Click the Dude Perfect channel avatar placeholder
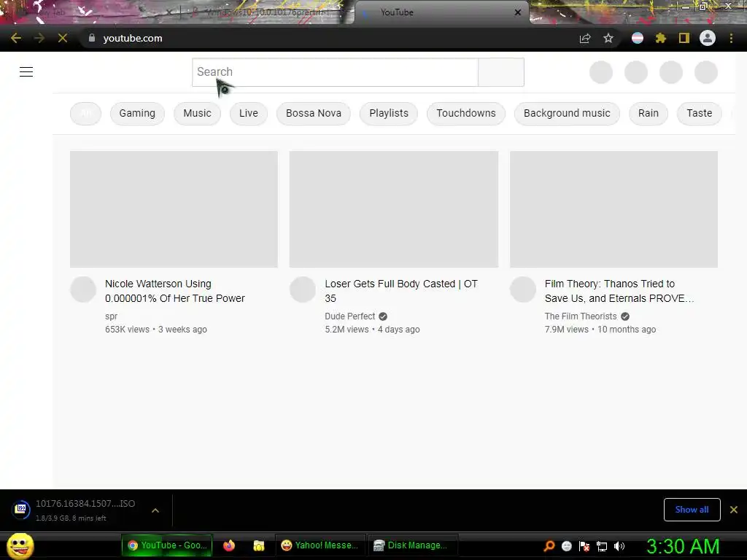747x560 pixels. 303,289
